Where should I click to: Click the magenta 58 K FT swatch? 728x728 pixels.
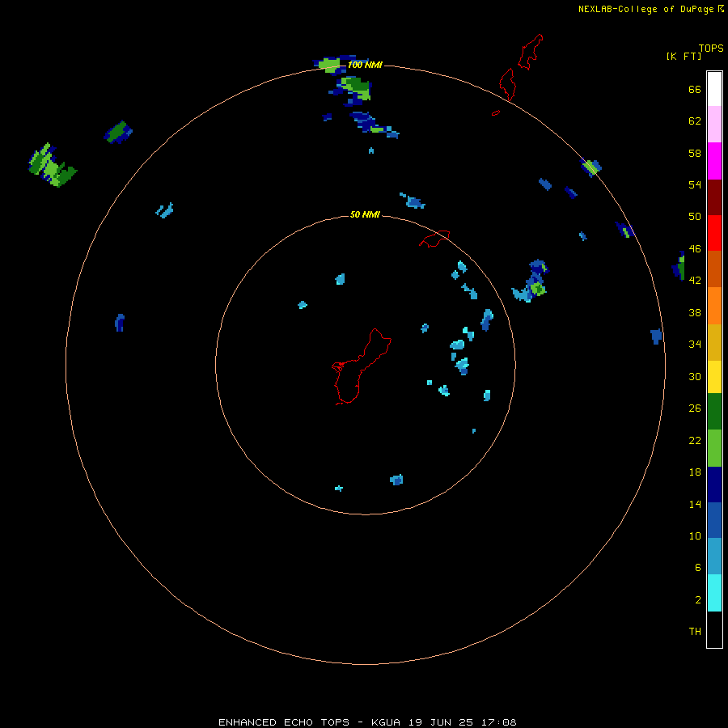714,161
